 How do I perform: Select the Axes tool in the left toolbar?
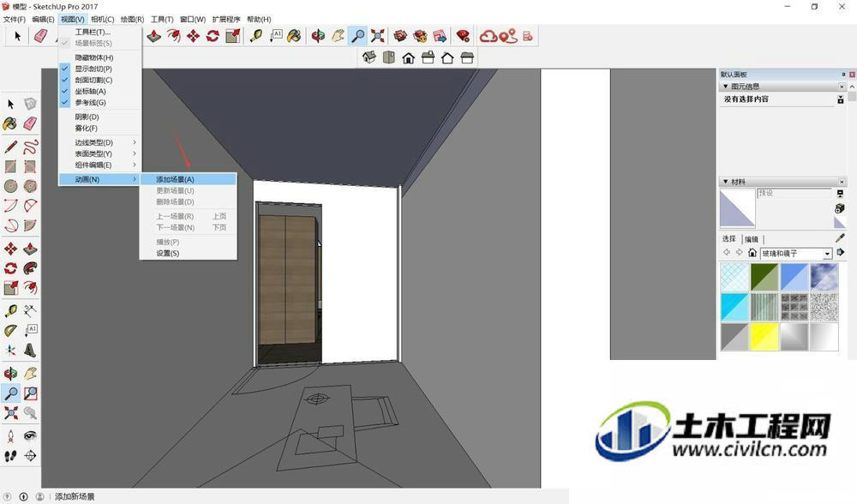(11, 350)
